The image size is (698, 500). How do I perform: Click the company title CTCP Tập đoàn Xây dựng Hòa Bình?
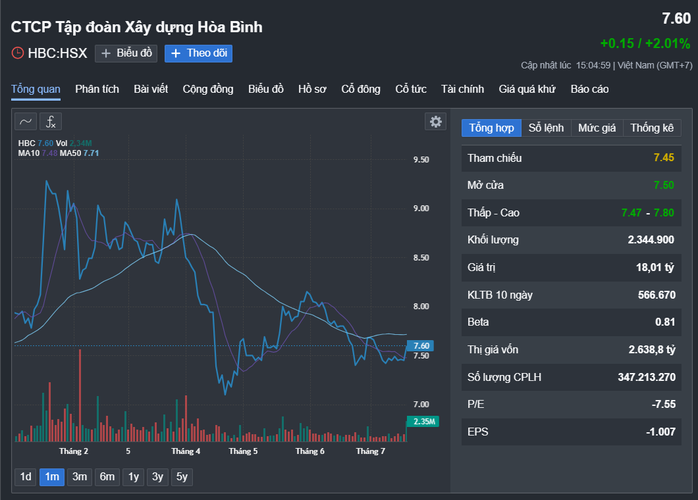click(x=137, y=27)
